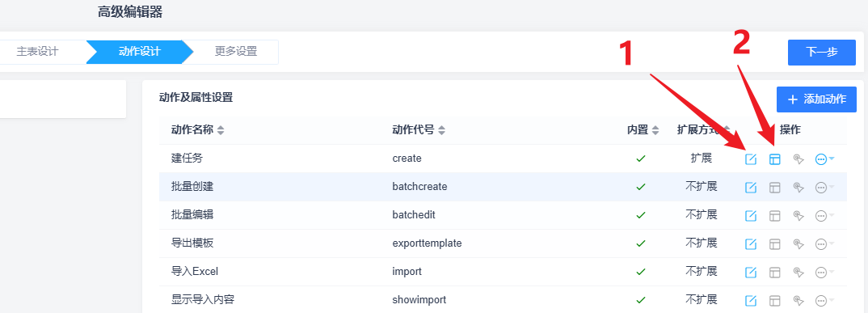The height and width of the screenshot is (313, 868).
Task: Click key icon in the batchedit row
Action: click(x=798, y=216)
